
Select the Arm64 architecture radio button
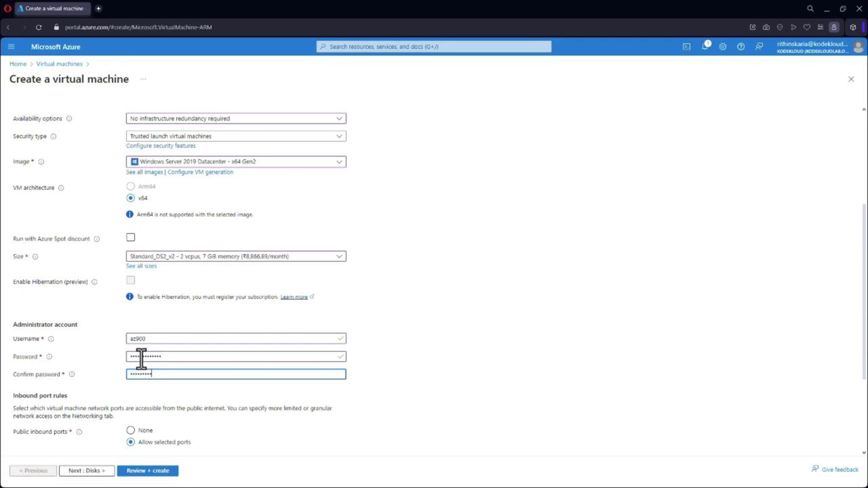click(x=131, y=186)
